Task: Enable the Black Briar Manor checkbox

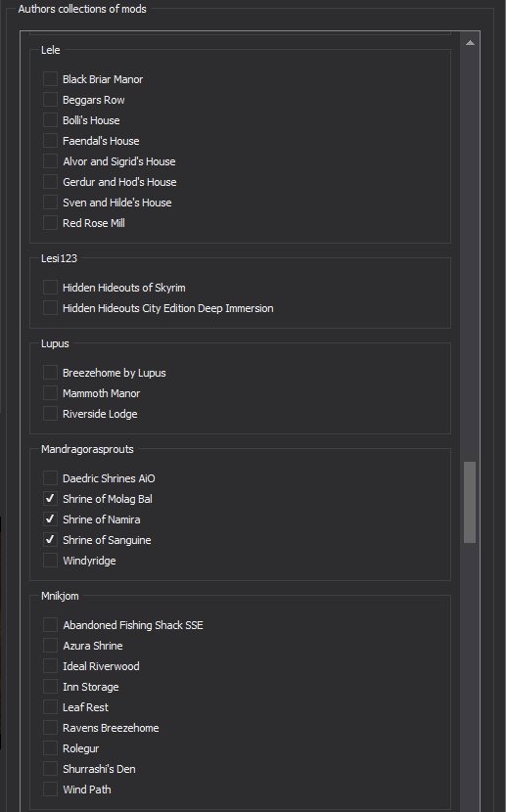Action: pyautogui.click(x=50, y=78)
